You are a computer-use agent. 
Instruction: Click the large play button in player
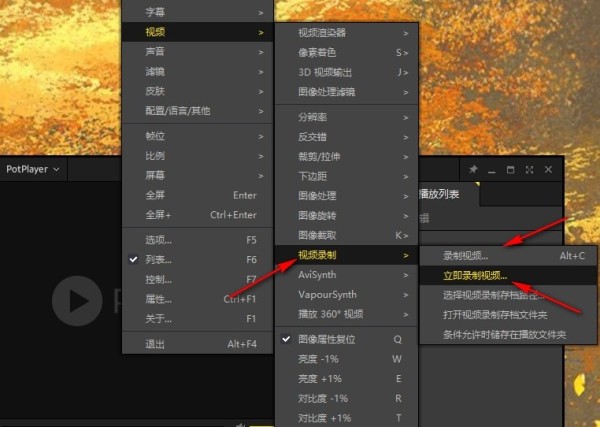77,301
